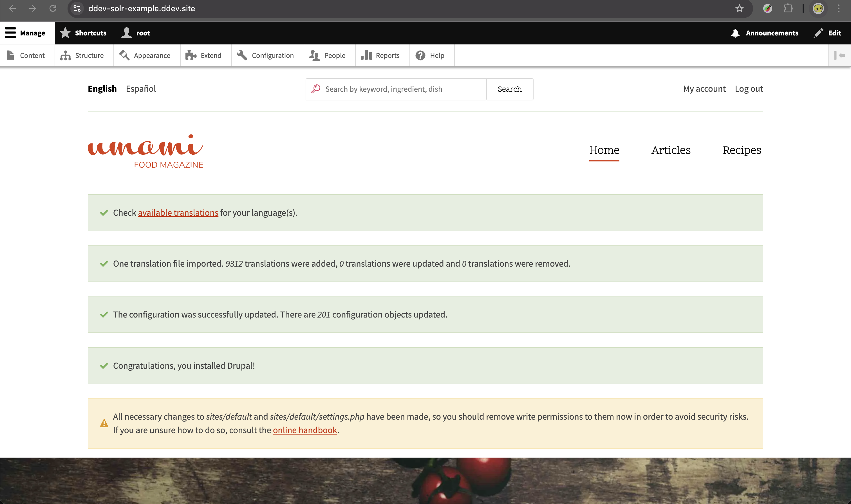Screen dimensions: 851x504
Task: Toggle toolbar orientation arrow icon
Action: tap(839, 55)
